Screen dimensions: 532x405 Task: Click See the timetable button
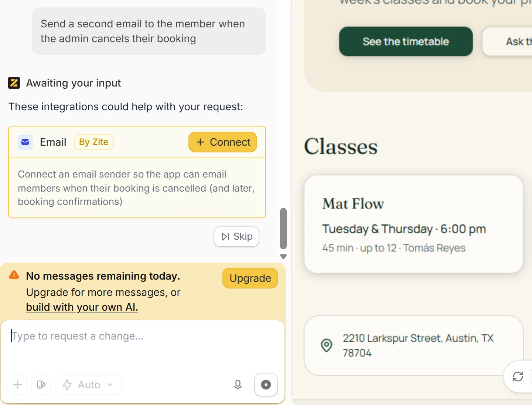pyautogui.click(x=406, y=41)
